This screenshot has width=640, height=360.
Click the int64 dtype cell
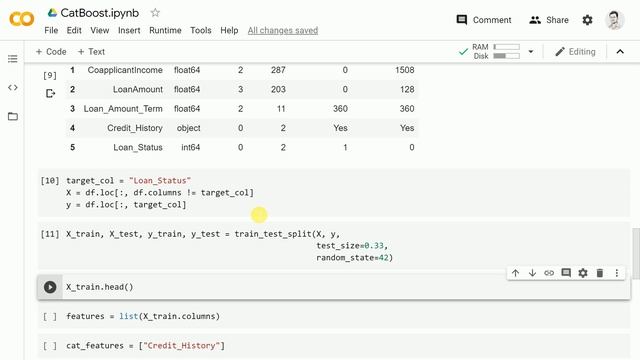pyautogui.click(x=190, y=147)
